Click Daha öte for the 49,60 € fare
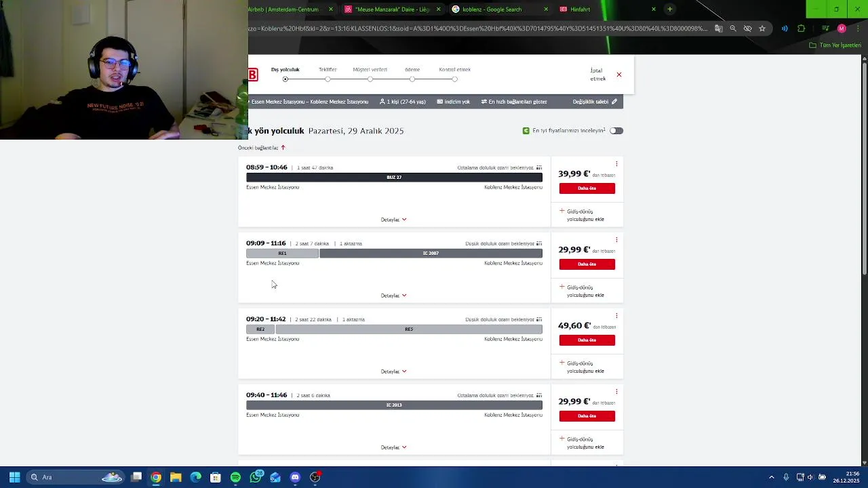The height and width of the screenshot is (488, 868). tap(587, 340)
